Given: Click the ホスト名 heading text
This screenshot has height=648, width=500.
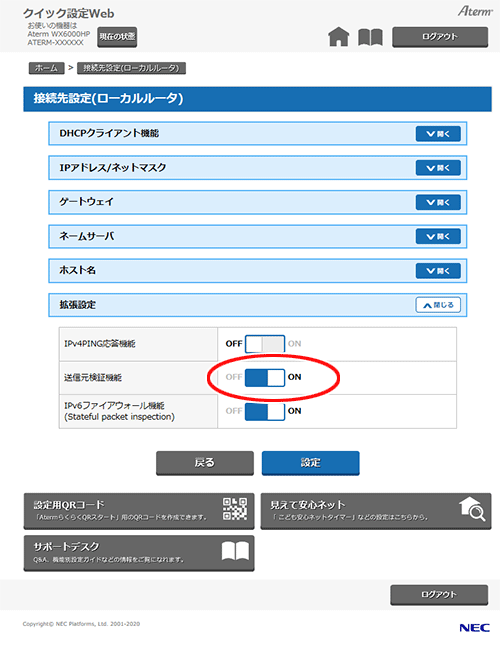Looking at the screenshot, I should coord(78,271).
